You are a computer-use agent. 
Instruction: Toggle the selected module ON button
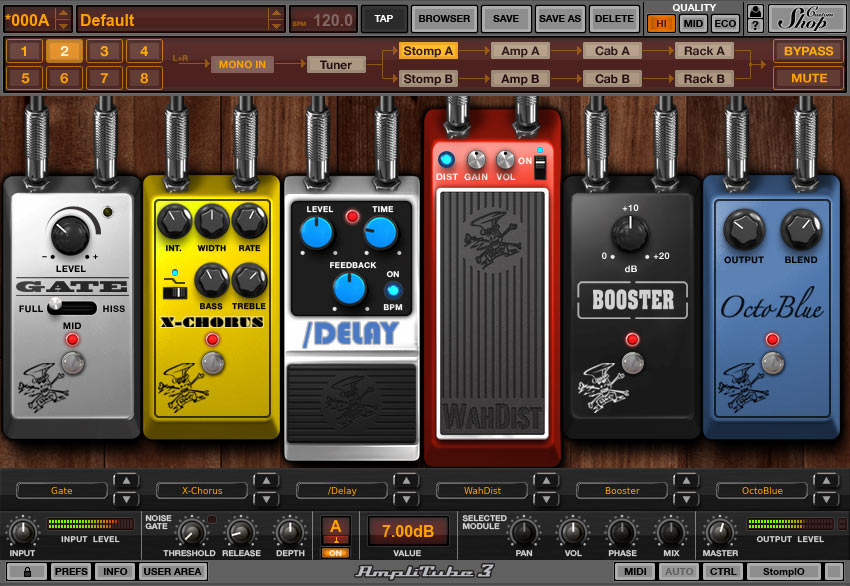coord(336,553)
